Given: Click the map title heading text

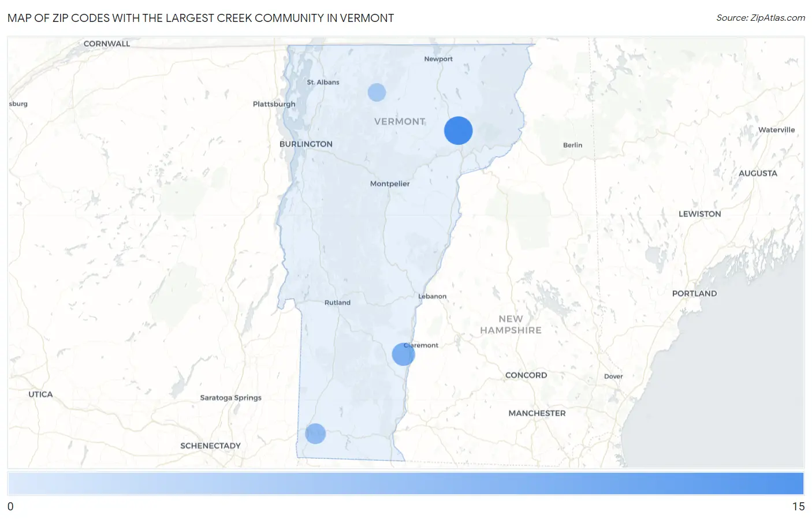Looking at the screenshot, I should (x=201, y=18).
